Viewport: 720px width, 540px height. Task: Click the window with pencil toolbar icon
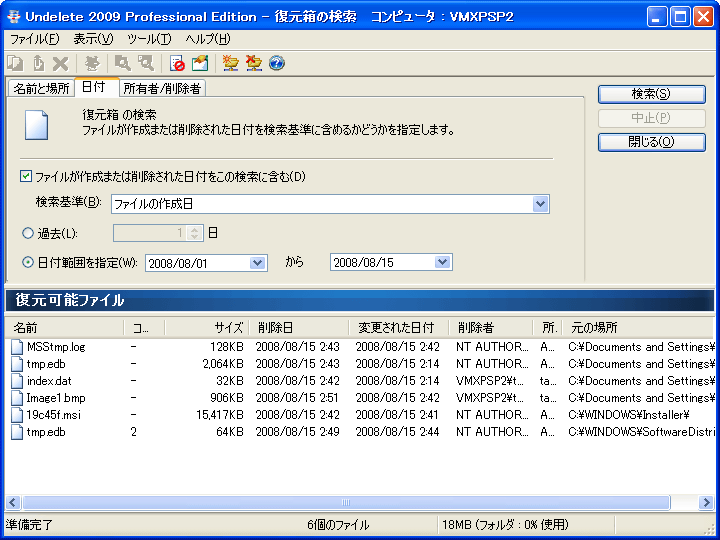tap(200, 63)
